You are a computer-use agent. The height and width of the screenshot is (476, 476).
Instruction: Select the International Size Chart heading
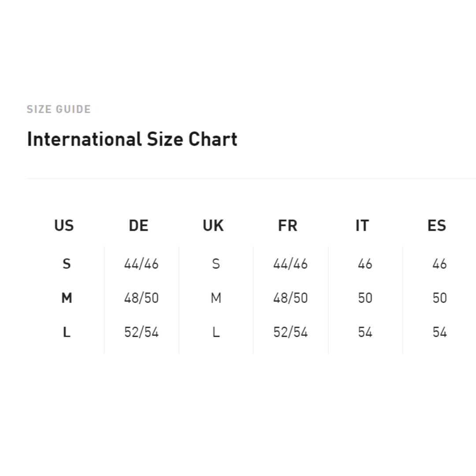[x=132, y=139]
